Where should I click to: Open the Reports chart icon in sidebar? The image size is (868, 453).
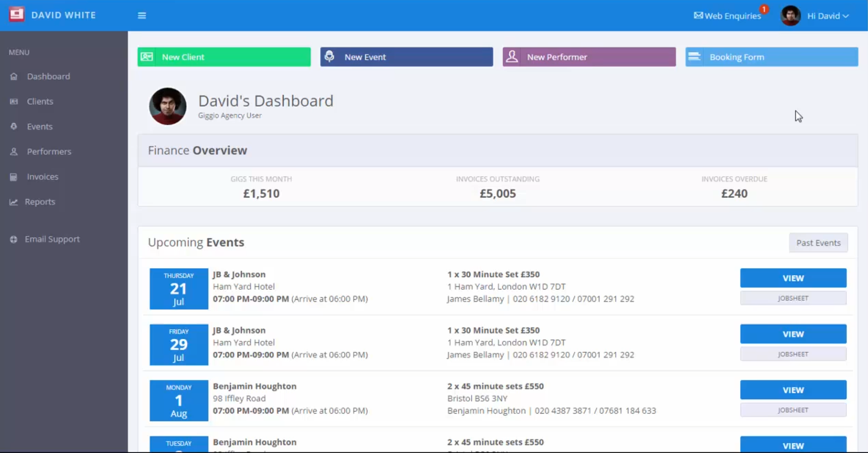coord(14,202)
